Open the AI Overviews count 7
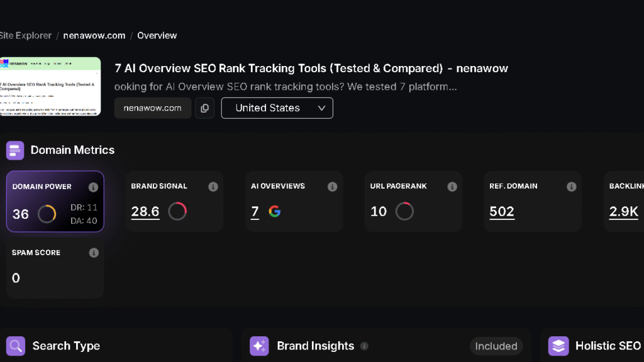644x362 pixels. [x=255, y=212]
